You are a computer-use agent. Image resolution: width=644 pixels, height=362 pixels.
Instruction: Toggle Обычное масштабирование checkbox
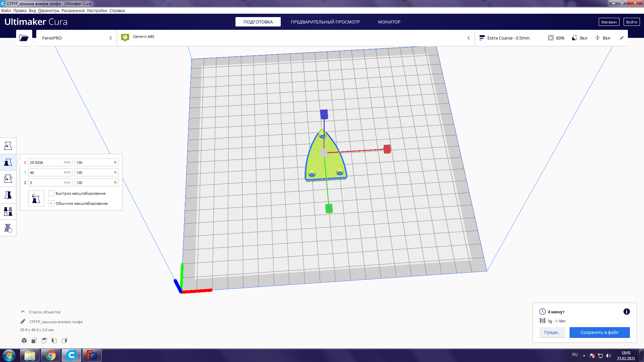[51, 203]
